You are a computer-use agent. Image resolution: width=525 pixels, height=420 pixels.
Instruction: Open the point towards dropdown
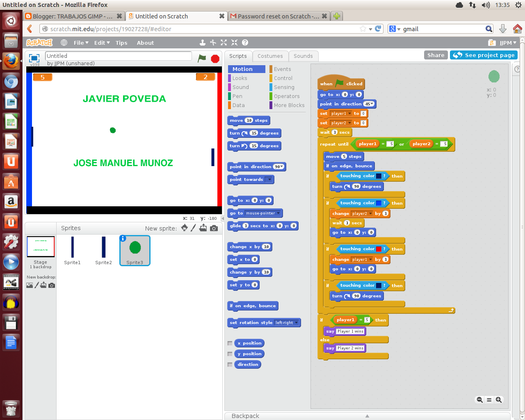[x=270, y=180]
